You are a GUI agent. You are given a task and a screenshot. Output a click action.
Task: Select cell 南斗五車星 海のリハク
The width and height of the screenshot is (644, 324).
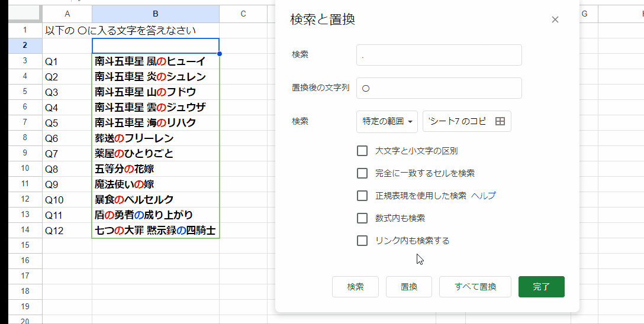[x=156, y=122]
